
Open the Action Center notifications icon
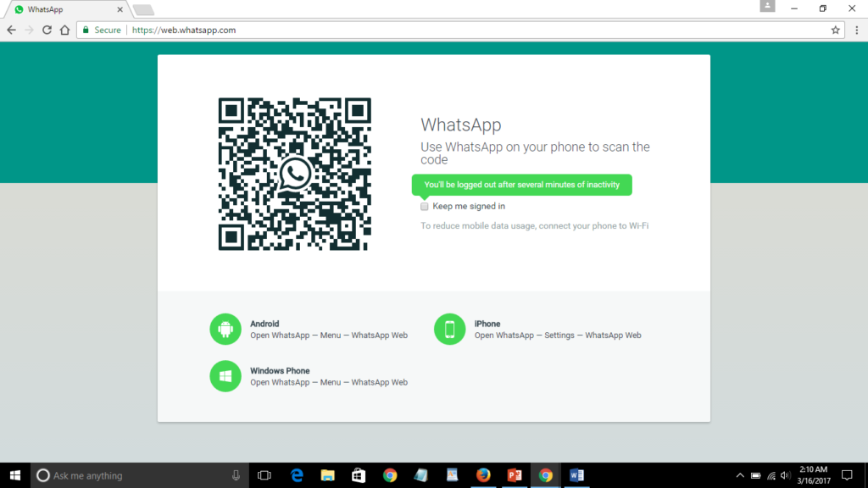click(x=847, y=475)
